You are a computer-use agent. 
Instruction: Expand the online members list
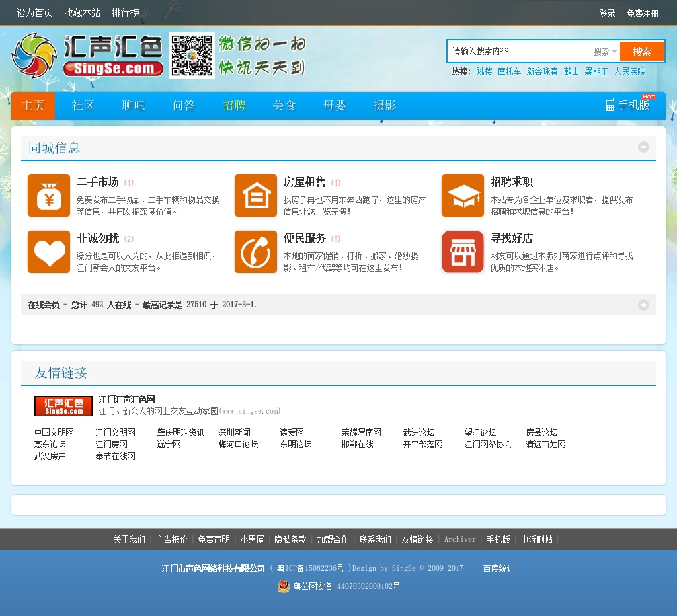click(643, 305)
